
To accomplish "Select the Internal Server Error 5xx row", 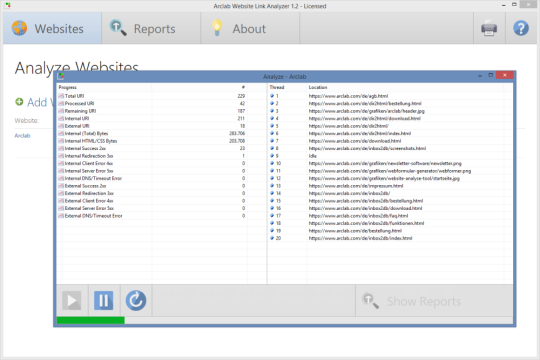I will (x=152, y=171).
